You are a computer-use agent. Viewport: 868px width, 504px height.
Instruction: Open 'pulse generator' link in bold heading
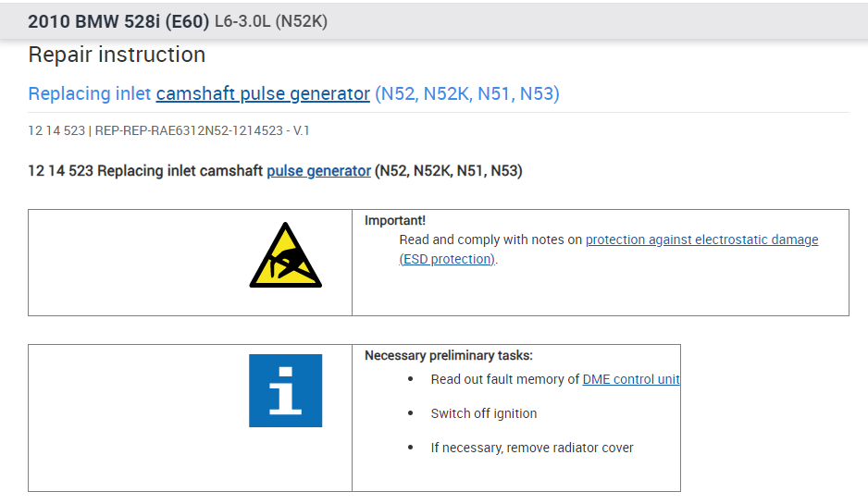318,170
